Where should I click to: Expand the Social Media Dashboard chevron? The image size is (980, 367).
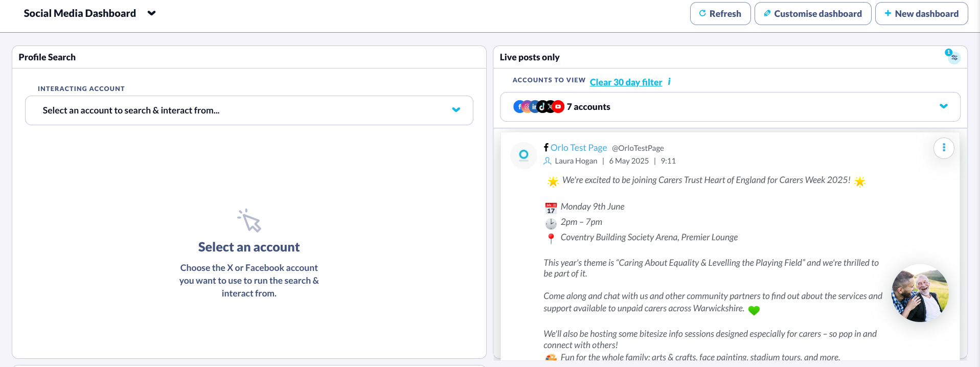click(x=151, y=13)
